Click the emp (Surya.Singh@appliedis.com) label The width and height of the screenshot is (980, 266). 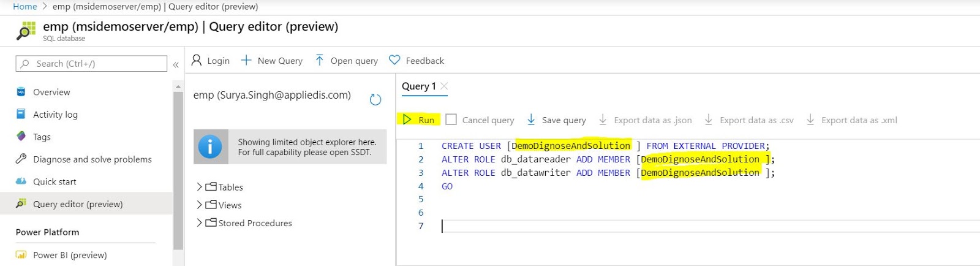[x=272, y=95]
